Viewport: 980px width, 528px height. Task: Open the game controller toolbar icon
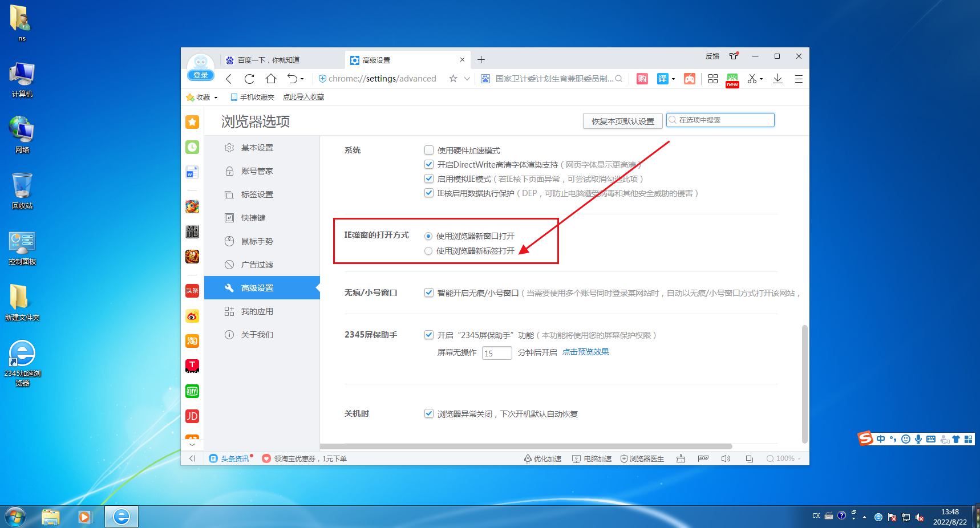690,79
